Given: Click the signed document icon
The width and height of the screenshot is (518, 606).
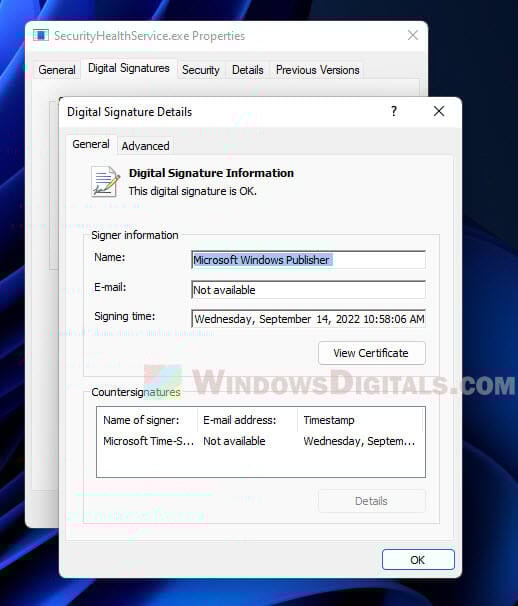Looking at the screenshot, I should (105, 182).
